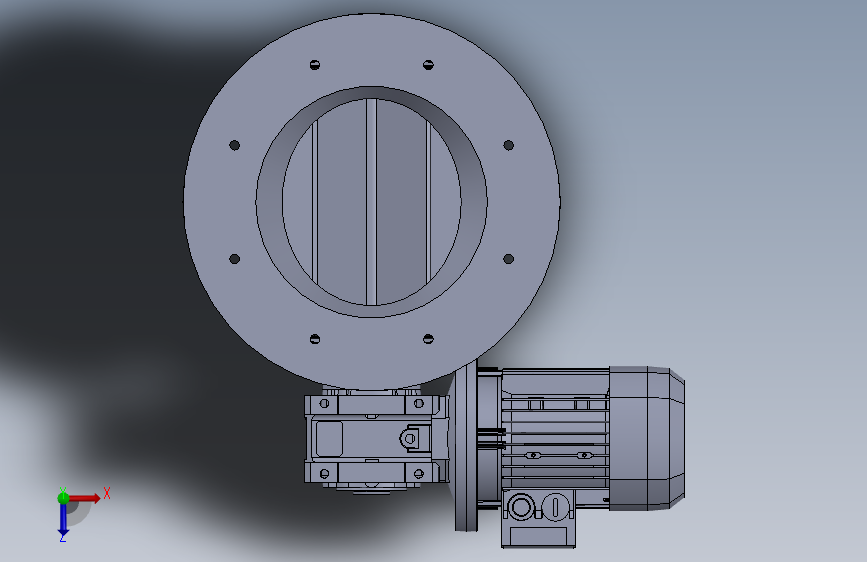Image resolution: width=867 pixels, height=562 pixels.
Task: Select the green Y axis ball of triad
Action: coord(63,498)
